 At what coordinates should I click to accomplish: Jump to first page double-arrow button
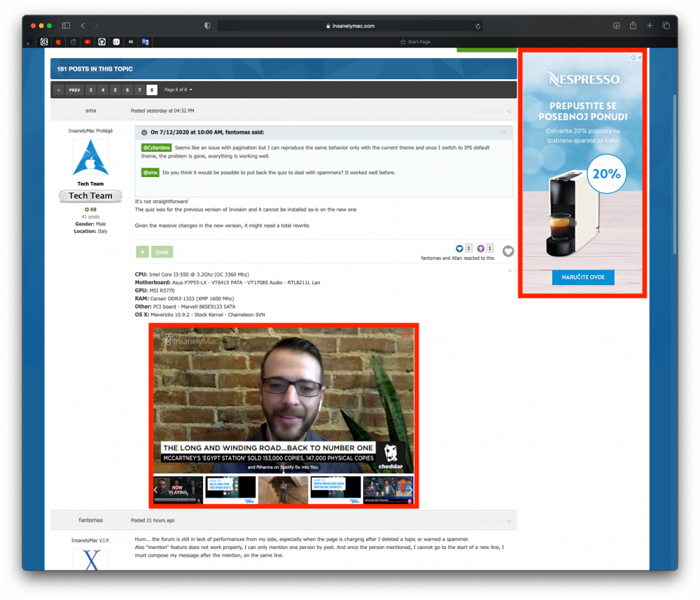coord(59,90)
